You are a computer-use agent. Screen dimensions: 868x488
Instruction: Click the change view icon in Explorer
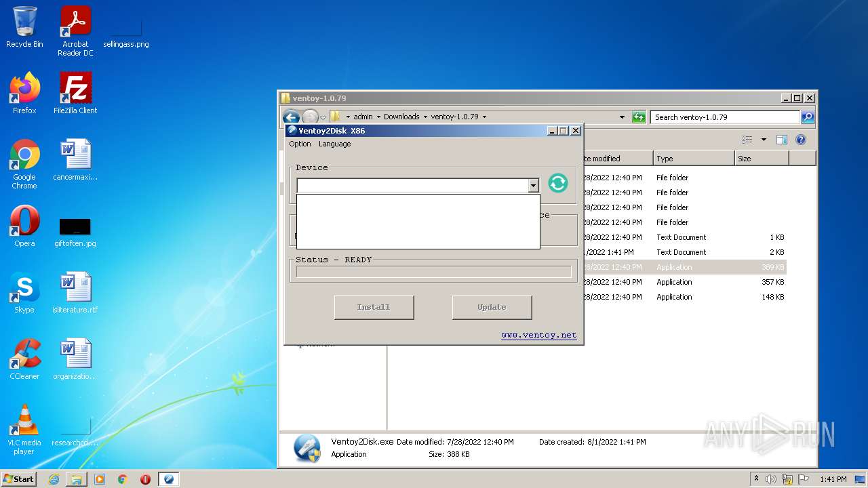point(747,140)
